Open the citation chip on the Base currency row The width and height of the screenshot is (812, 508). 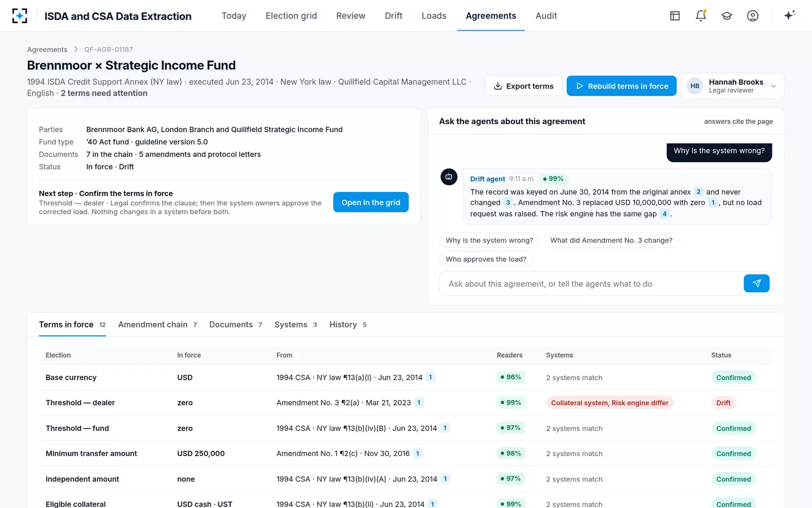[430, 378]
